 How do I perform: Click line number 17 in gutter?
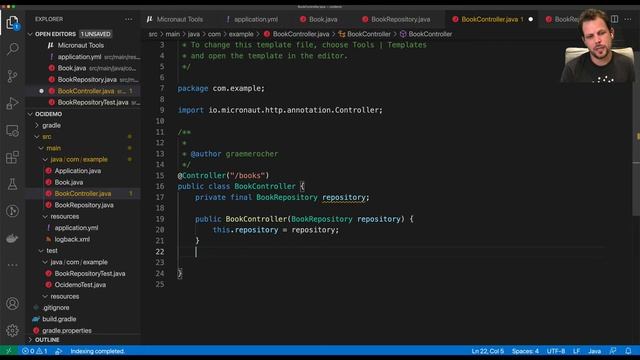click(x=160, y=197)
